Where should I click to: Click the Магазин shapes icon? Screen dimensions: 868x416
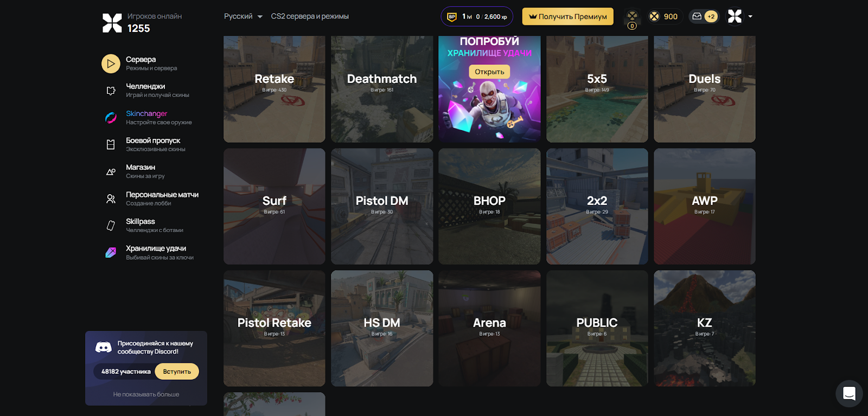[111, 171]
